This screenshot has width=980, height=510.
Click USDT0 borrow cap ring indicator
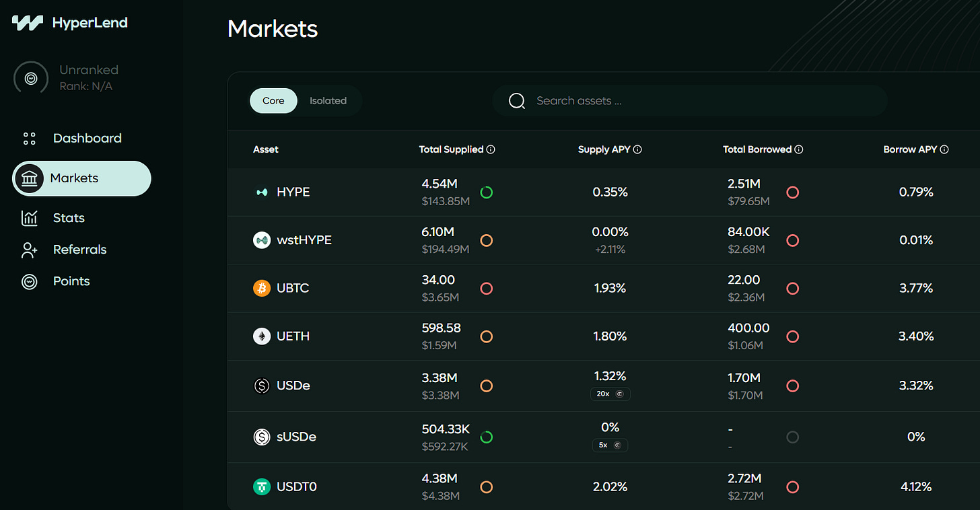pyautogui.click(x=793, y=486)
